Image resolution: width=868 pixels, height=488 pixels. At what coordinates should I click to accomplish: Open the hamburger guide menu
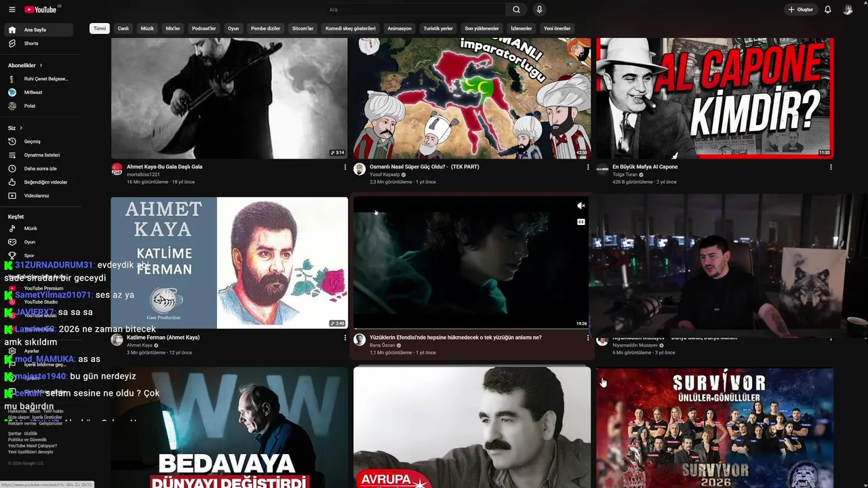click(12, 9)
